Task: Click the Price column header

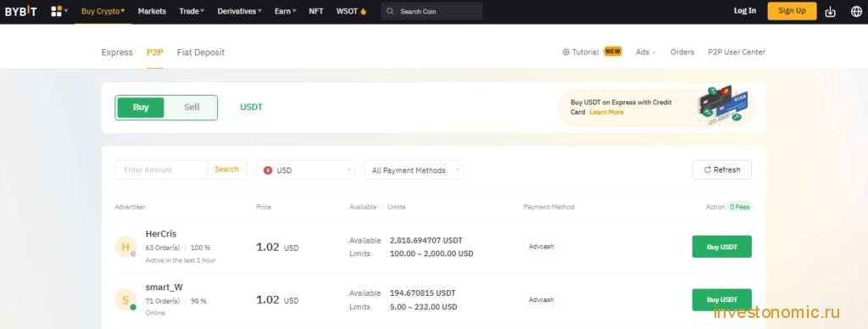Action: (264, 207)
